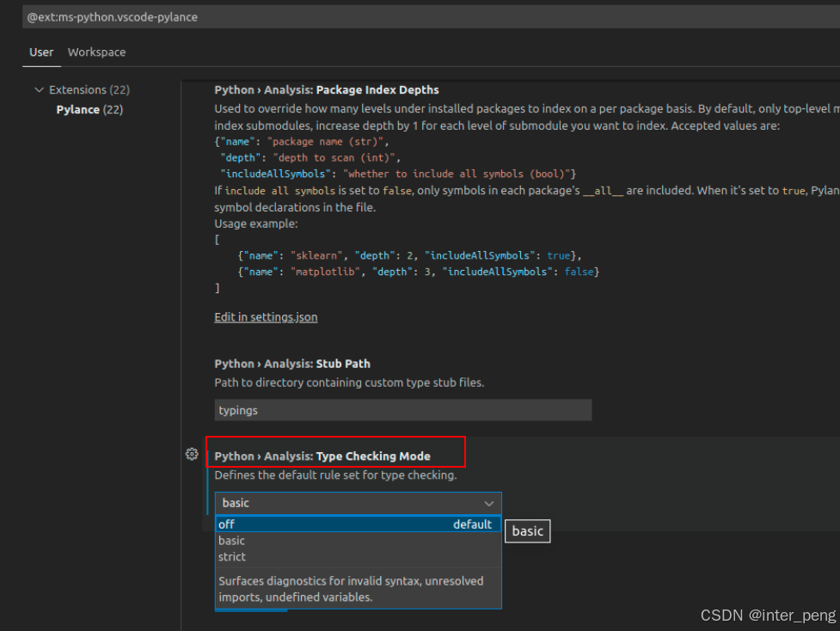Click the settings search box with pylance filter
The height and width of the screenshot is (631, 840).
pos(431,17)
